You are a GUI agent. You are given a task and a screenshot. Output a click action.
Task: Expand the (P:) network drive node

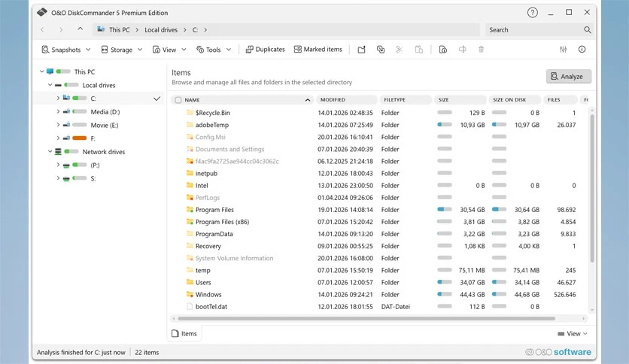point(58,165)
